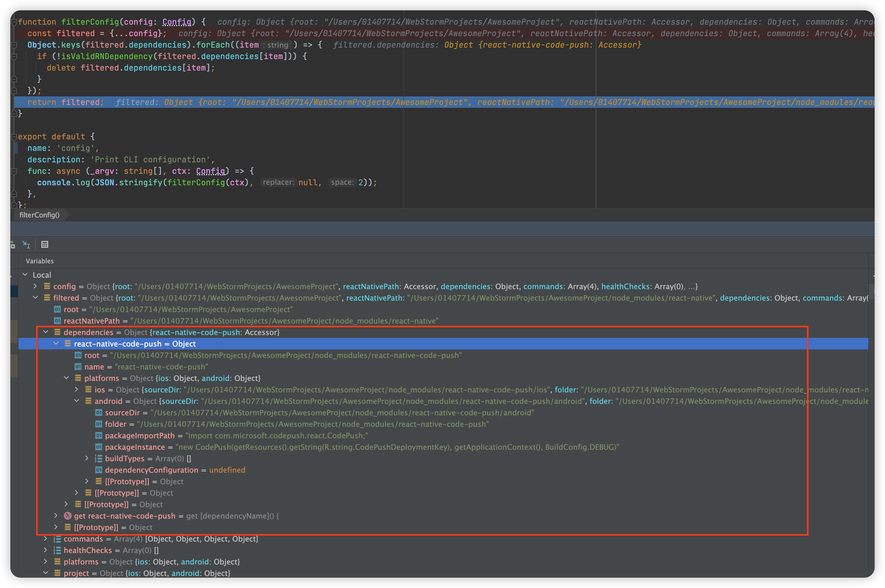Toggle fold marker at filterConfig function line
Viewport: 885px width, 588px height.
[14, 22]
